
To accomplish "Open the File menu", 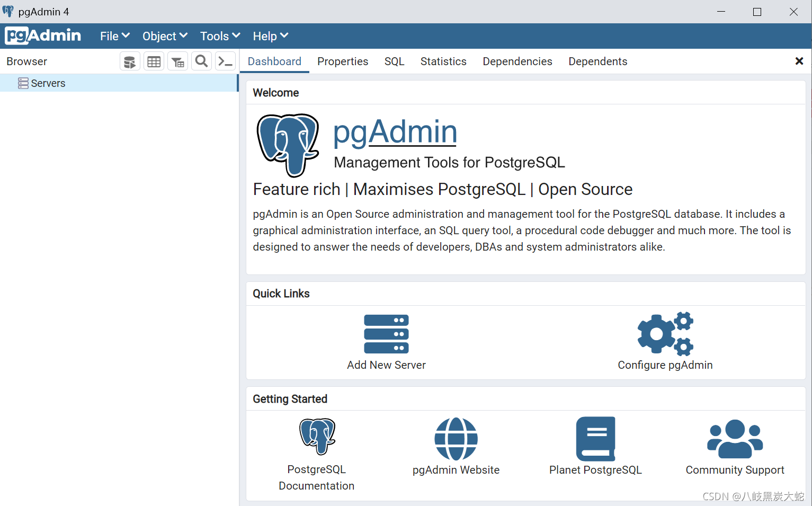I will (115, 36).
